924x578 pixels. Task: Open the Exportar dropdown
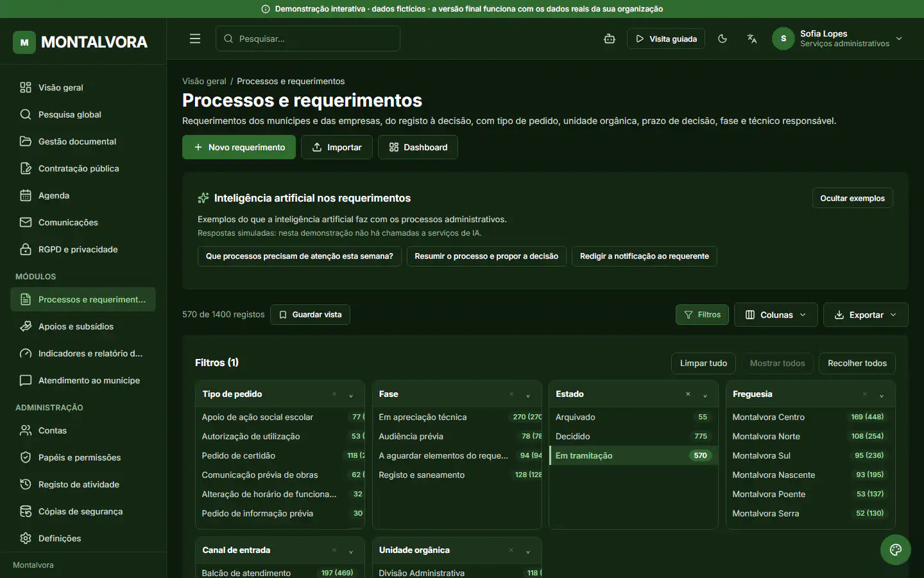[866, 315]
